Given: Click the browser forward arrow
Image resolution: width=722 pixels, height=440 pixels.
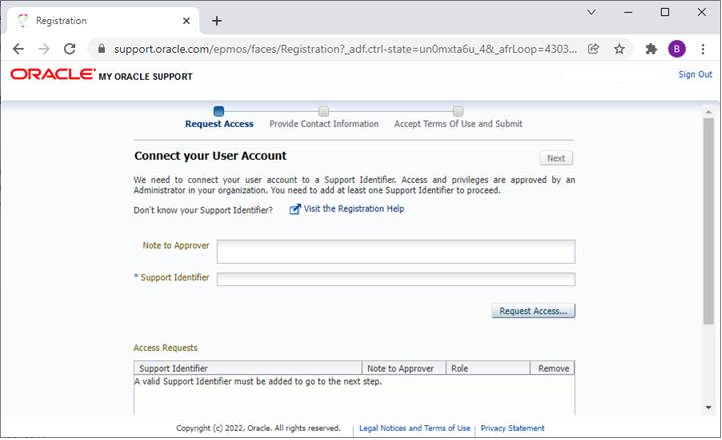Looking at the screenshot, I should click(44, 49).
